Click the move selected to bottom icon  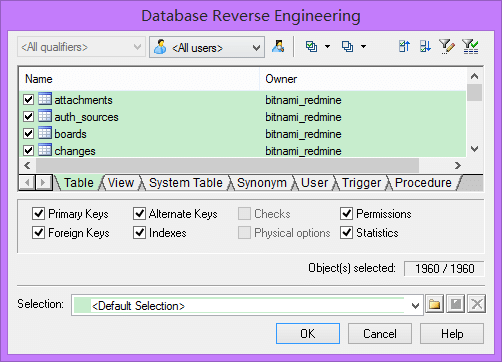(425, 47)
